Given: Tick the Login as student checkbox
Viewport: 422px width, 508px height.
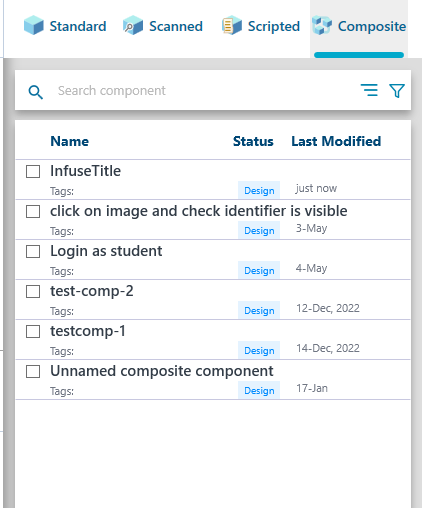Looking at the screenshot, I should (33, 251).
